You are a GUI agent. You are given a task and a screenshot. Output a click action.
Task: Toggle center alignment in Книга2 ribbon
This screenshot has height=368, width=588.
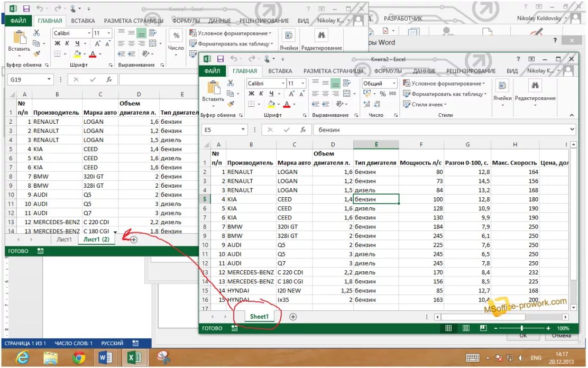(326, 94)
